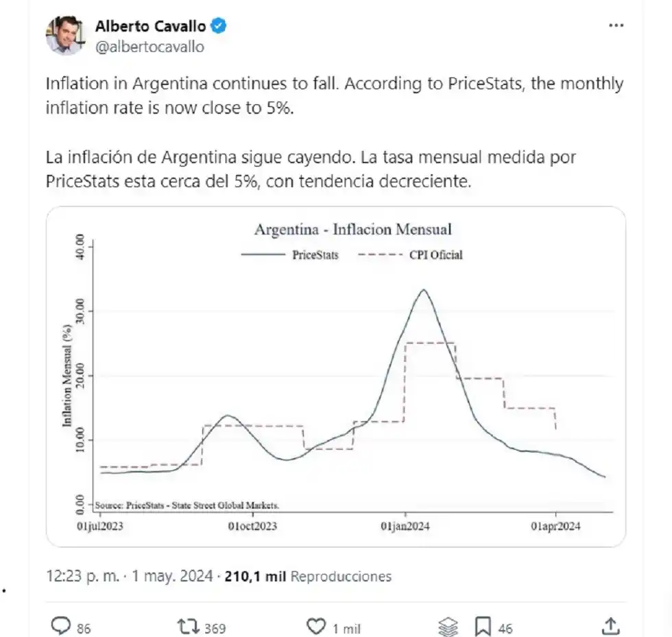Click the English tweet text paragraph

point(334,95)
